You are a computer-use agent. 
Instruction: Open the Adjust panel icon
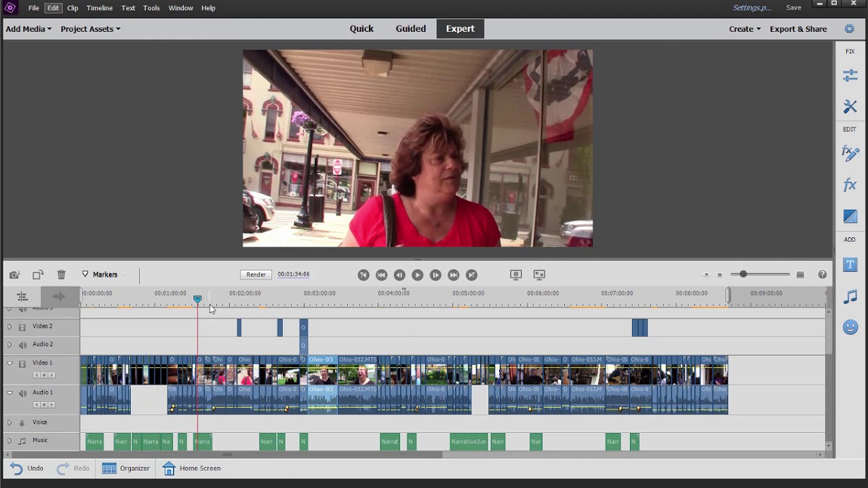pos(850,76)
